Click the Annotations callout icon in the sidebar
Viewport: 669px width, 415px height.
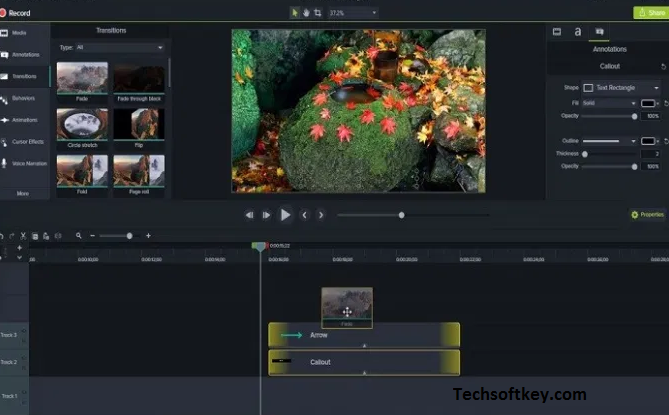[x=4, y=55]
